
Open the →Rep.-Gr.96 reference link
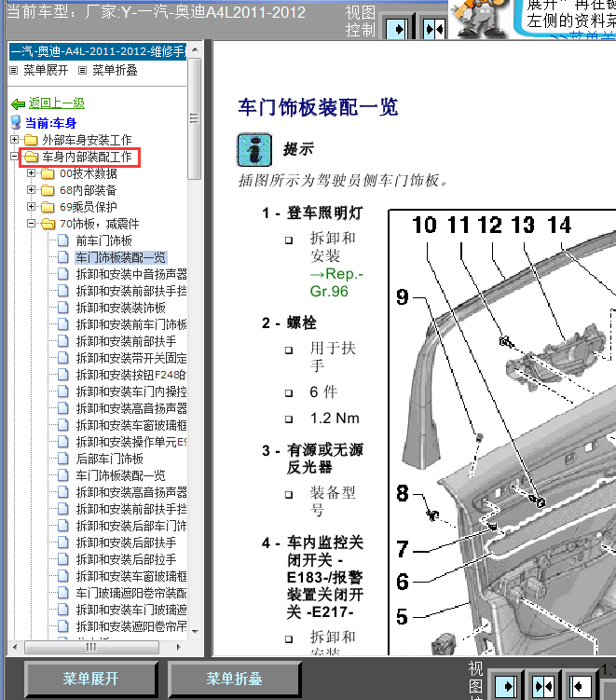pos(336,282)
